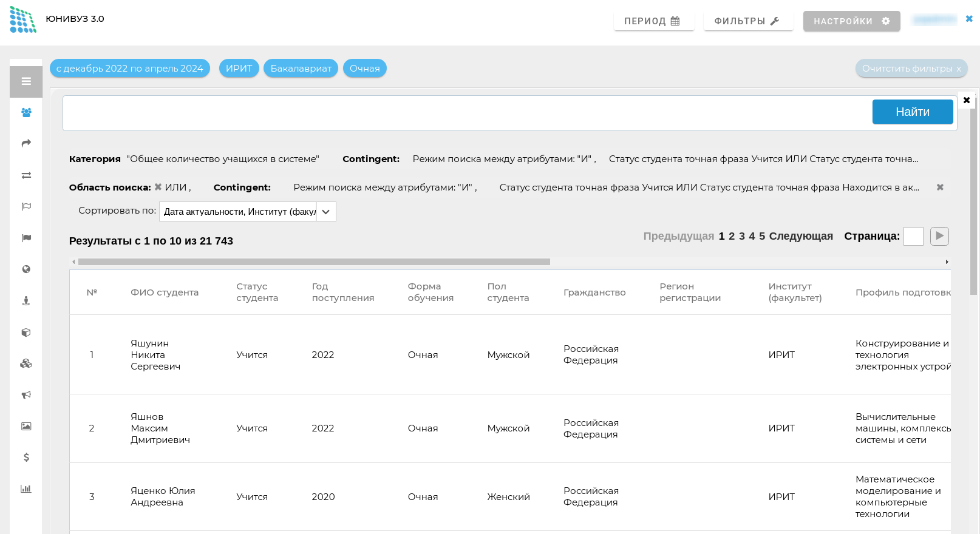Select the bar chart sidebar icon
The image size is (980, 534).
[x=26, y=488]
